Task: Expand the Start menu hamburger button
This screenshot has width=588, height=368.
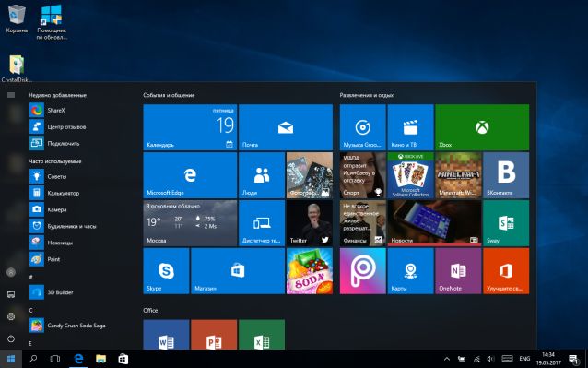Action: click(11, 95)
